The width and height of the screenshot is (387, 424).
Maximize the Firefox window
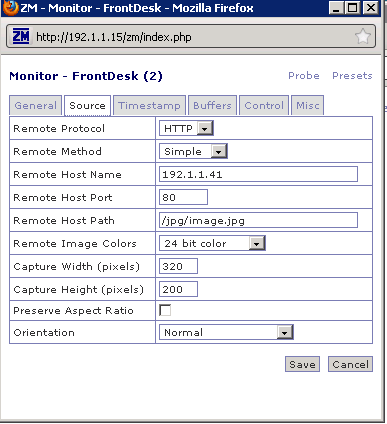click(x=353, y=8)
